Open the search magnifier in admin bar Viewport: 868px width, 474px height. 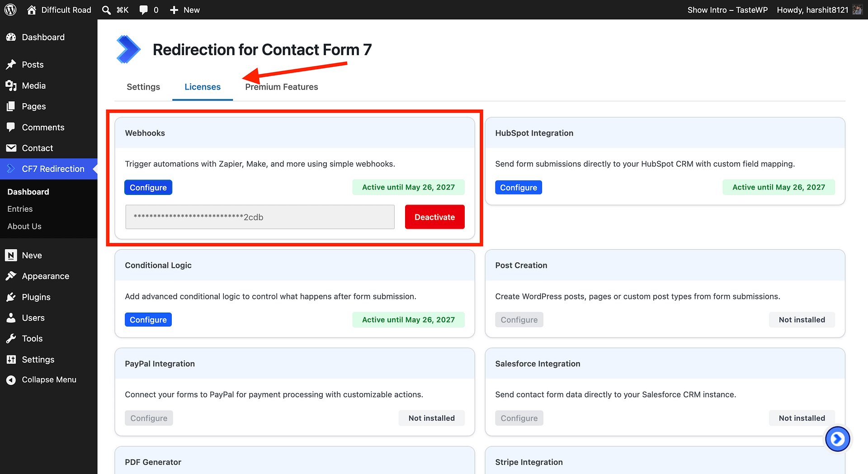pyautogui.click(x=106, y=10)
